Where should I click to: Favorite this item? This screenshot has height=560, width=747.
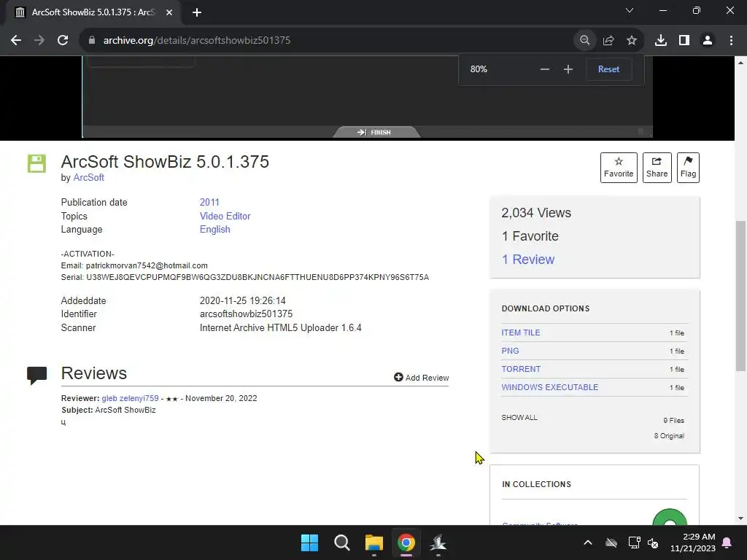point(619,168)
